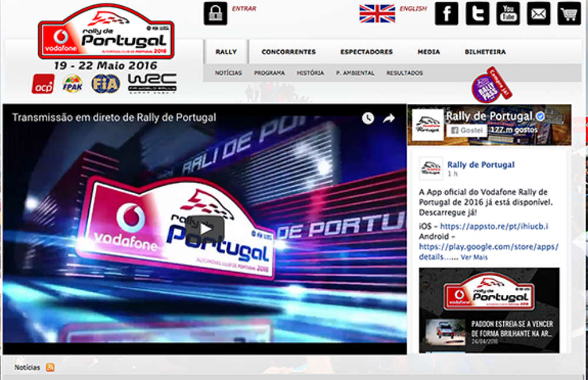The image size is (588, 380).
Task: Click the Noticias RSS feed icon
Action: (x=50, y=367)
